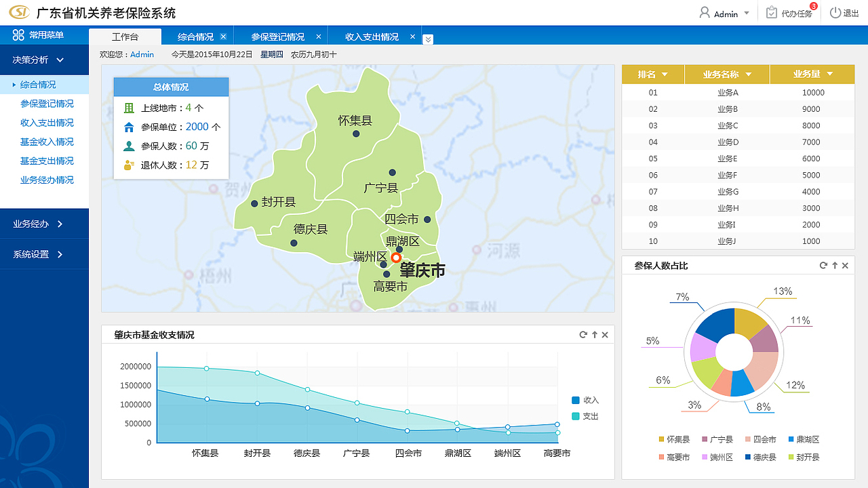This screenshot has width=868, height=488.
Task: Click the Admin user avatar icon
Action: (x=705, y=13)
